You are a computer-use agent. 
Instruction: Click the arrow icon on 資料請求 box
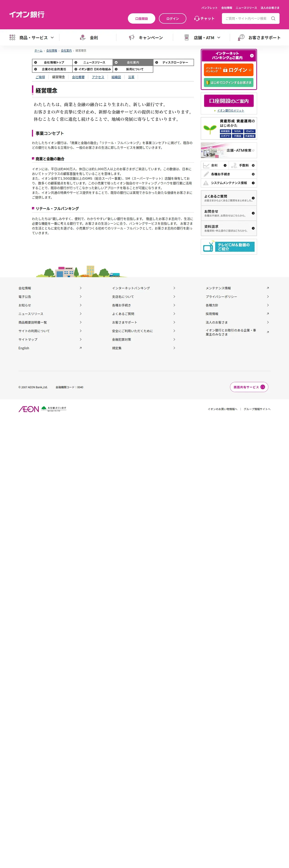253,228
